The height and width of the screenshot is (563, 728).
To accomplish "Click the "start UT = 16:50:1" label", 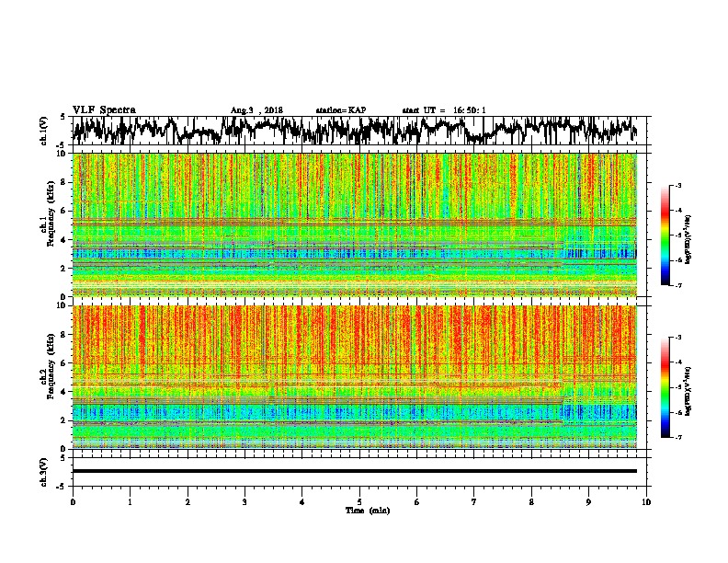I will [x=444, y=110].
